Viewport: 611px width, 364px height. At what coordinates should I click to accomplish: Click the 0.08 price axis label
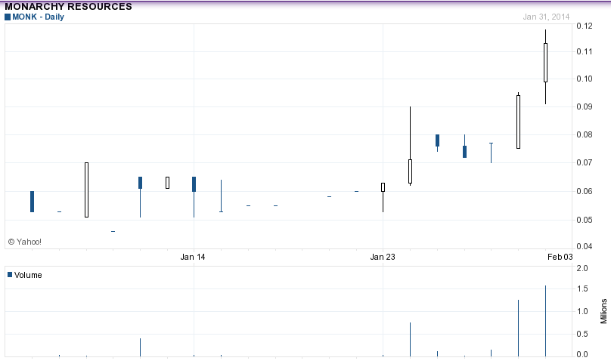(x=585, y=134)
